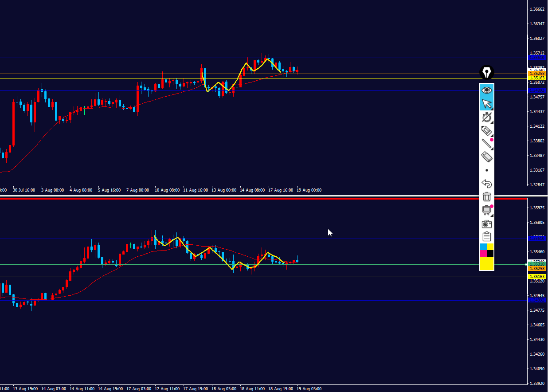
Task: Click the yellow 1.35163 price label in upper chart
Action: pyautogui.click(x=537, y=78)
